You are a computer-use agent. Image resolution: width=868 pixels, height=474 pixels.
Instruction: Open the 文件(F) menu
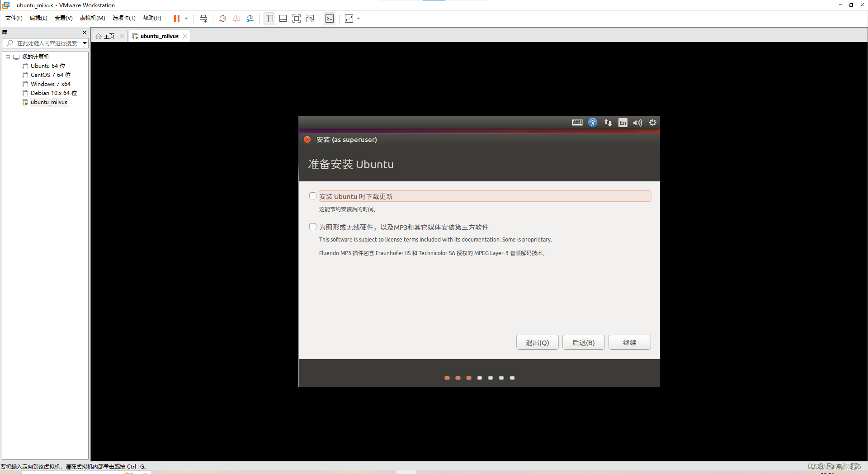[14, 18]
